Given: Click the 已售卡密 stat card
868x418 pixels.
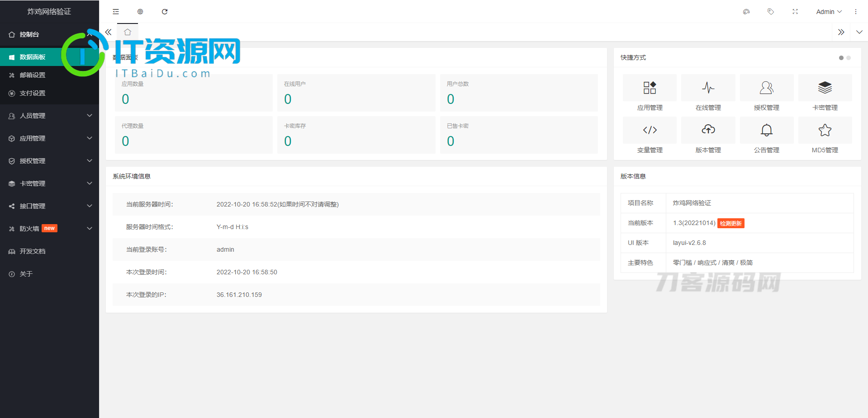Looking at the screenshot, I should pos(519,135).
